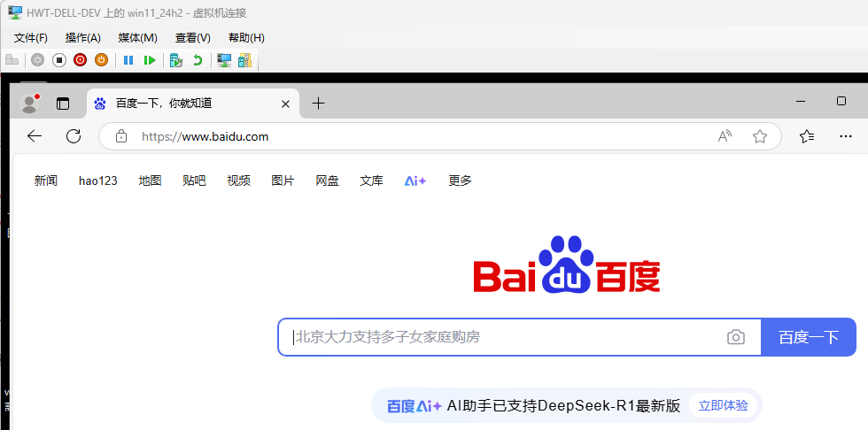Screen dimensions: 868x430
Task: Pause the virtual machine
Action: [128, 60]
